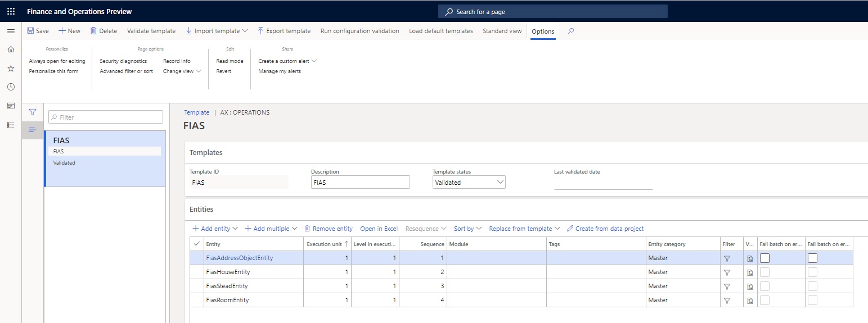This screenshot has width=868, height=323.
Task: Open the app launcher waffle icon
Action: pyautogui.click(x=11, y=11)
